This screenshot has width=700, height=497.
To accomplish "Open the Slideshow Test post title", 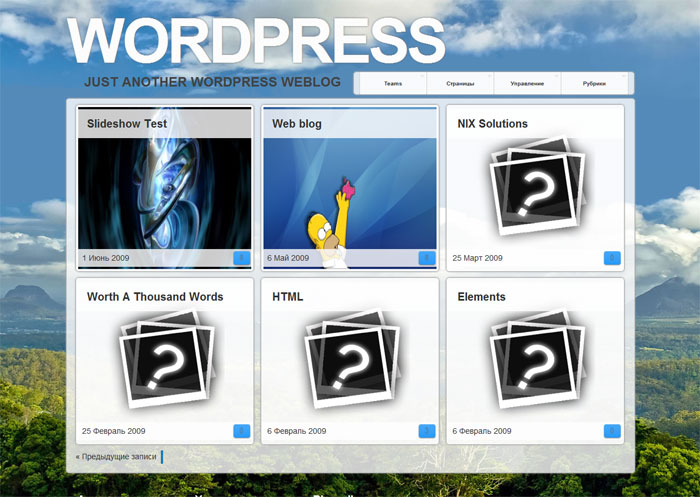I will click(127, 124).
